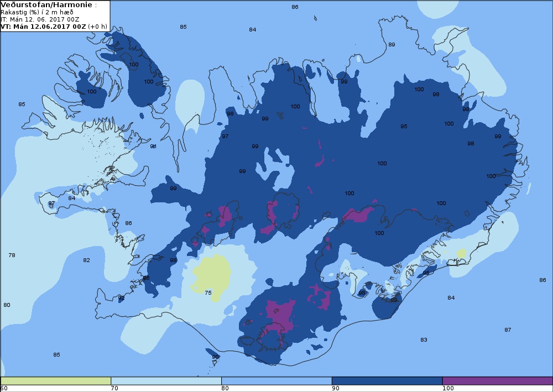Click the yellow-green 60–70 legend color segment
Viewport: 553px width, 392px height.
(x=56, y=381)
